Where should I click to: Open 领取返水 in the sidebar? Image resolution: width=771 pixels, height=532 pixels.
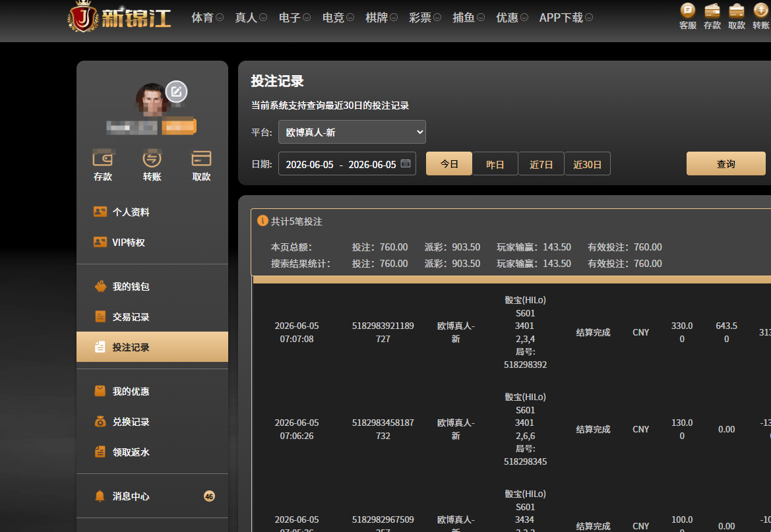tap(152, 452)
